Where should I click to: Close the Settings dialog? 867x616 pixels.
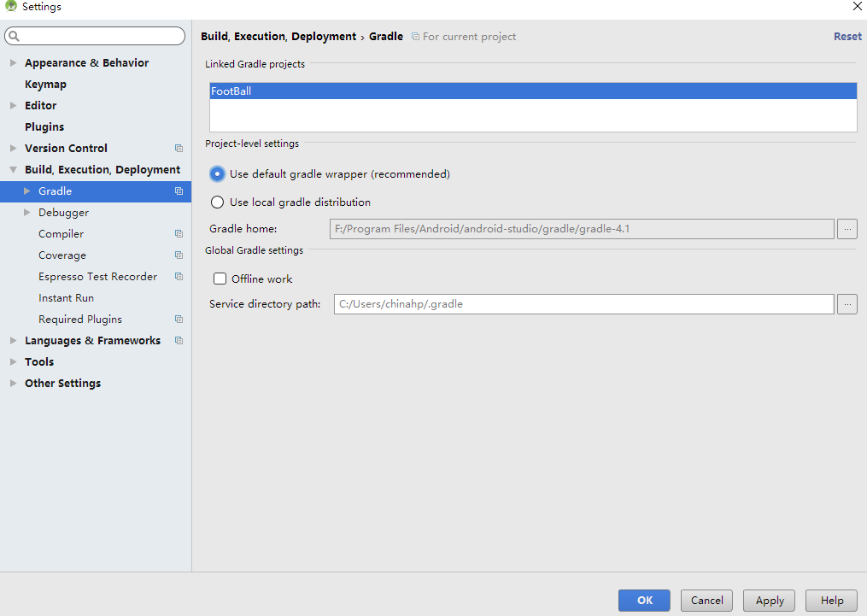coord(857,6)
